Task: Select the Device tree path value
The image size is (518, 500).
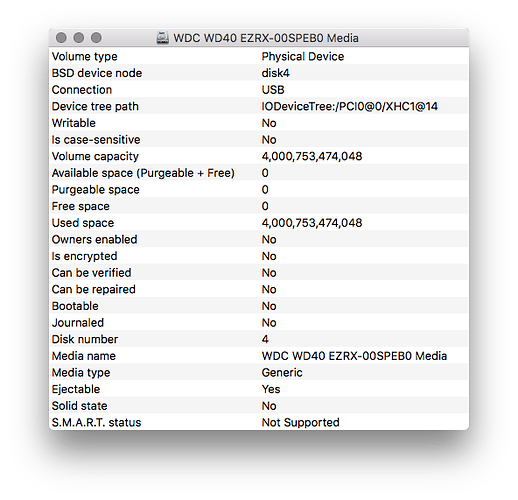Action: tap(349, 106)
